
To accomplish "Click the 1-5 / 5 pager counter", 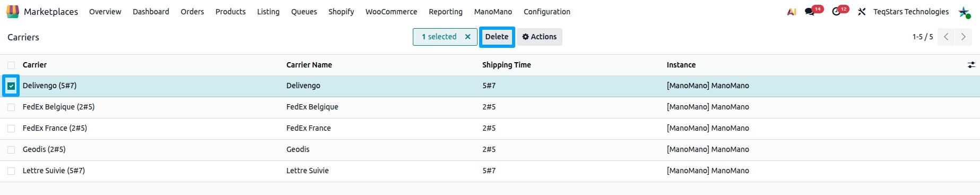I will (923, 37).
